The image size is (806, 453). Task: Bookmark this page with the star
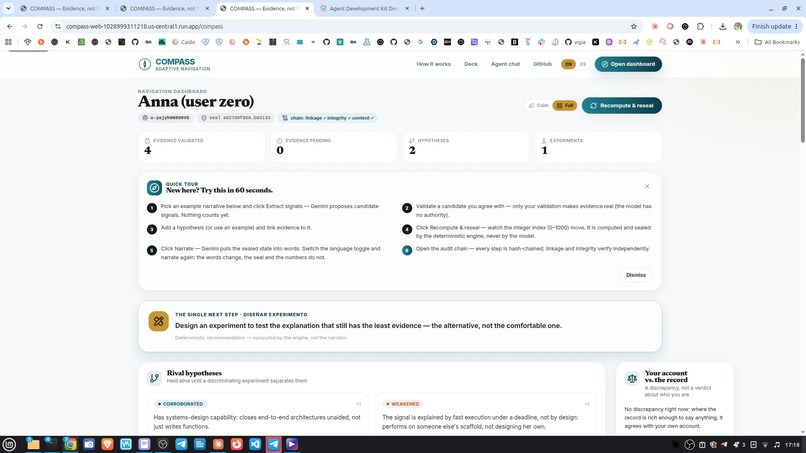(x=634, y=26)
